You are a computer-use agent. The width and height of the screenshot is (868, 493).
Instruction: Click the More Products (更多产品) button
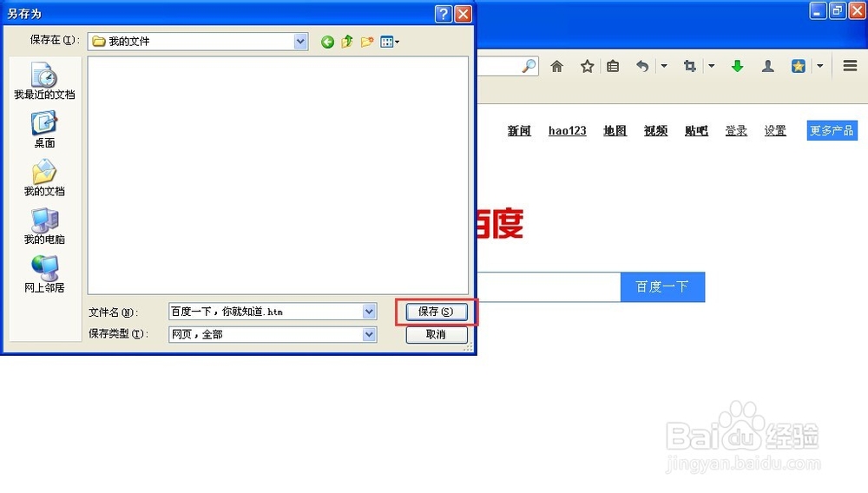(x=832, y=130)
